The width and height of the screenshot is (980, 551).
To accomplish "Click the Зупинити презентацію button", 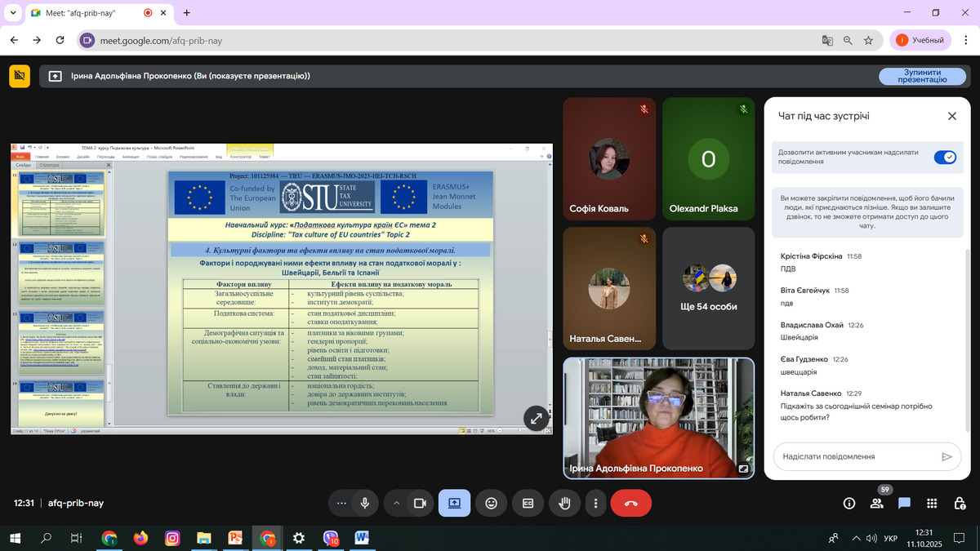I will [x=921, y=76].
